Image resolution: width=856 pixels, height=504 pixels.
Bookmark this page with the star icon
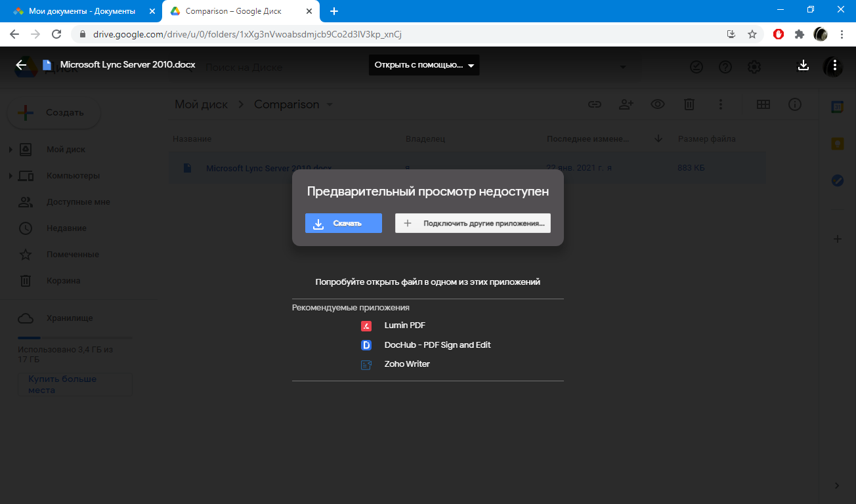click(752, 34)
